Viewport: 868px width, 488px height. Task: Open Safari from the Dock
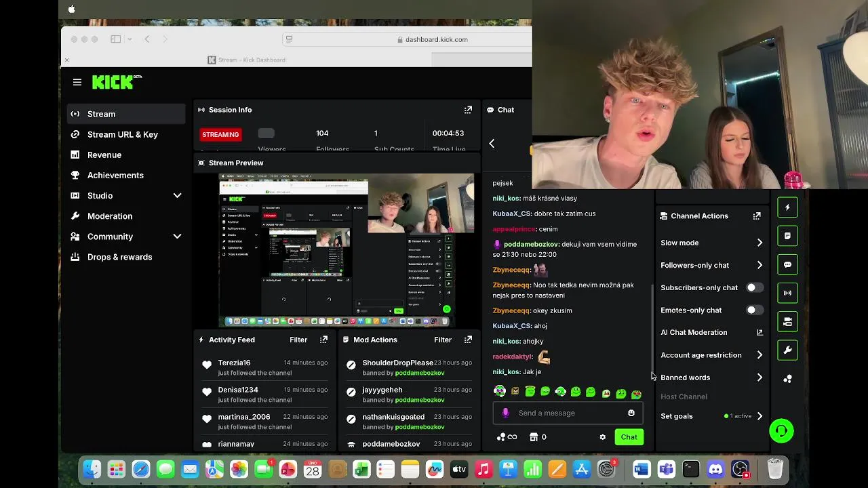pyautogui.click(x=141, y=469)
